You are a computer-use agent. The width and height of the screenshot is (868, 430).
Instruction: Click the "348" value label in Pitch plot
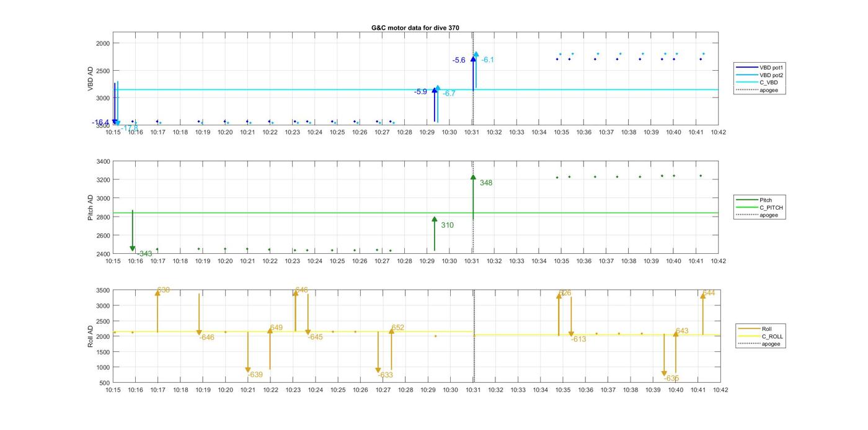pos(486,182)
